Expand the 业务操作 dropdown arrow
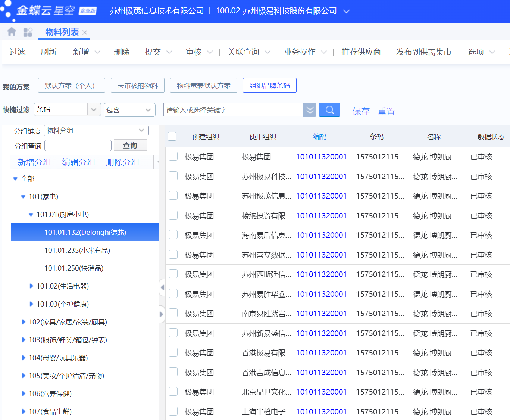The image size is (510, 420). (x=324, y=52)
